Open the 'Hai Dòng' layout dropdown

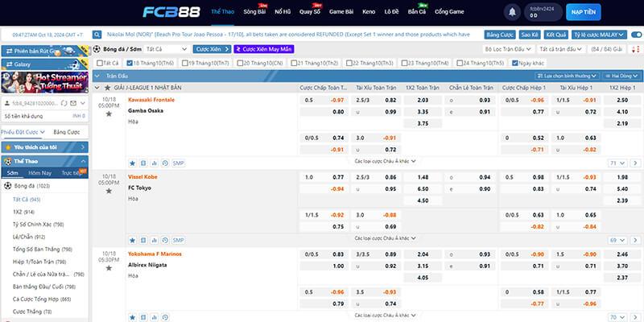(x=617, y=75)
